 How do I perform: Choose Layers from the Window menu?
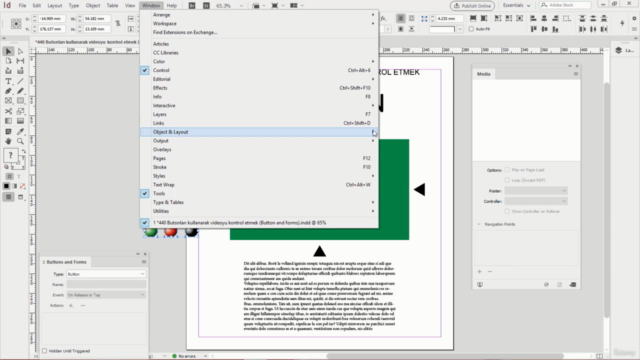coord(259,114)
